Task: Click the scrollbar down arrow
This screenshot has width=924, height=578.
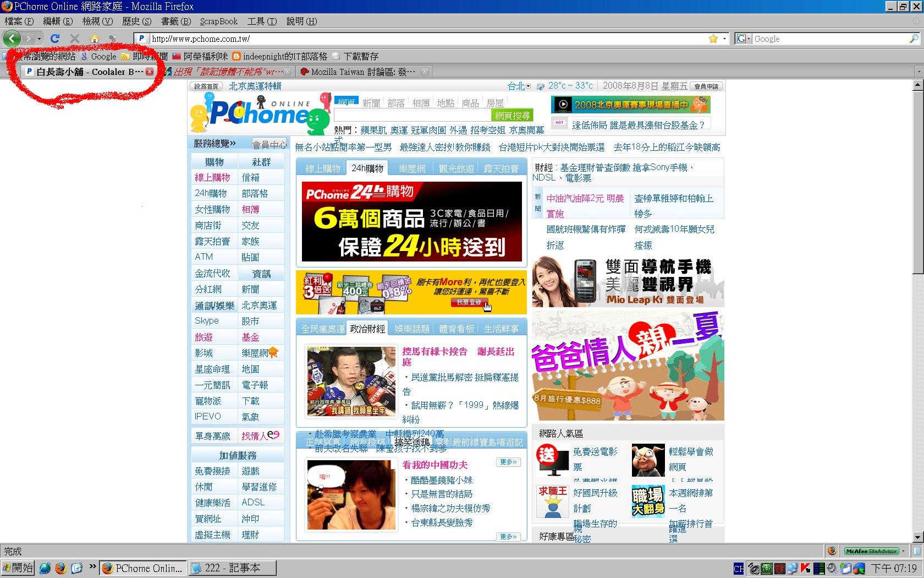Action: [x=917, y=537]
